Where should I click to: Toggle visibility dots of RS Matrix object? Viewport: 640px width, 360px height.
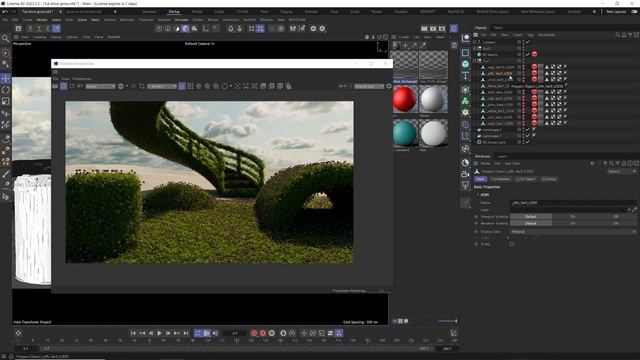[x=523, y=54]
